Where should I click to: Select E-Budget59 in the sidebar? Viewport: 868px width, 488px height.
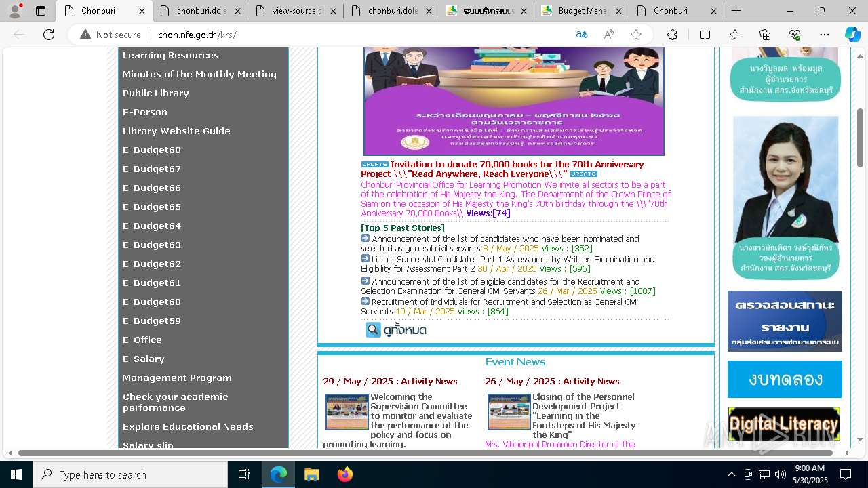coord(152,321)
